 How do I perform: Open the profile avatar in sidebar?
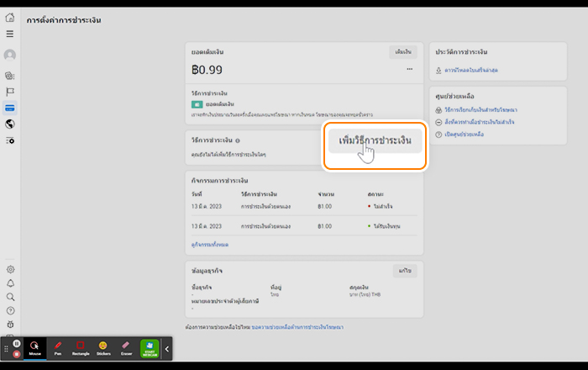(x=10, y=55)
